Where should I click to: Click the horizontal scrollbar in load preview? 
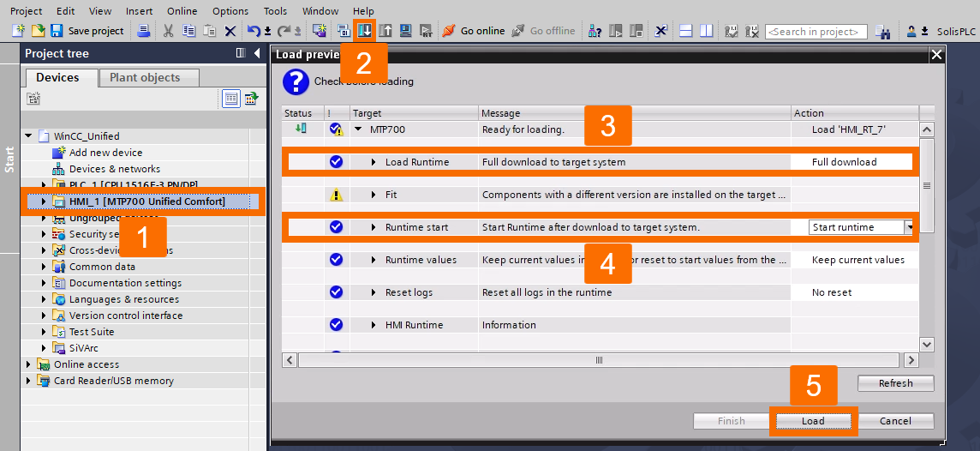599,359
